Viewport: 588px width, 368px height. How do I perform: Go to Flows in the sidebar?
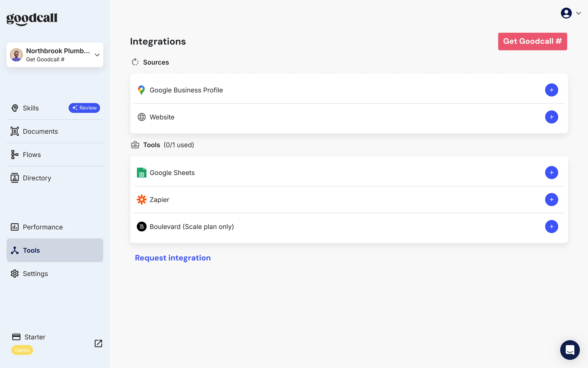click(x=55, y=155)
